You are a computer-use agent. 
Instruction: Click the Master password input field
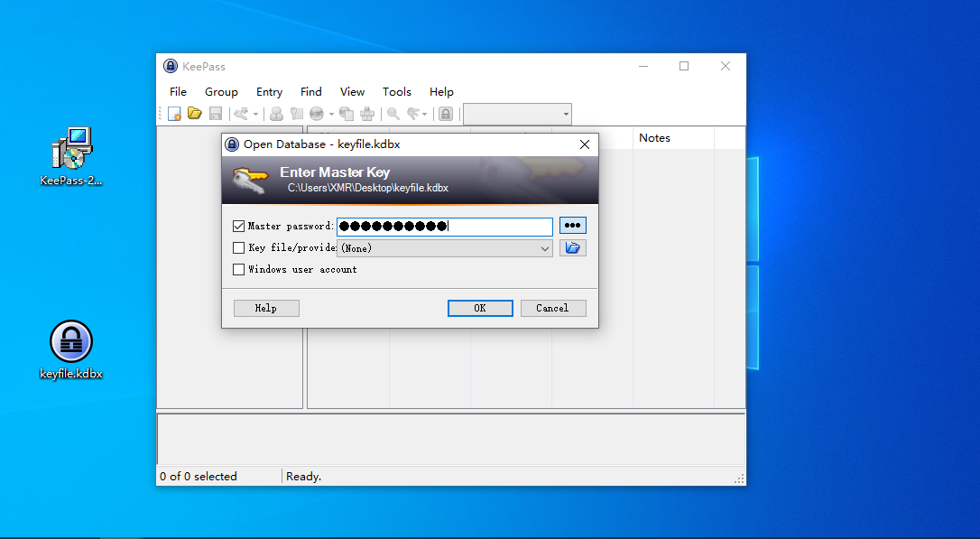(444, 227)
